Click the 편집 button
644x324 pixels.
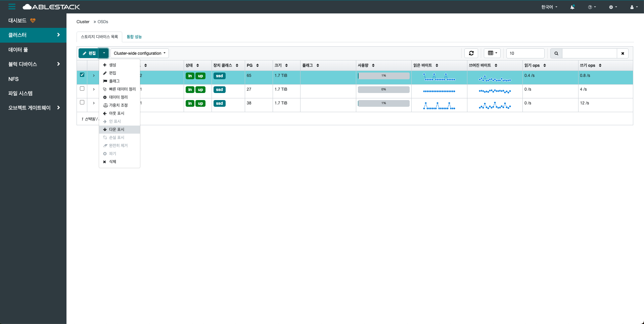point(89,53)
